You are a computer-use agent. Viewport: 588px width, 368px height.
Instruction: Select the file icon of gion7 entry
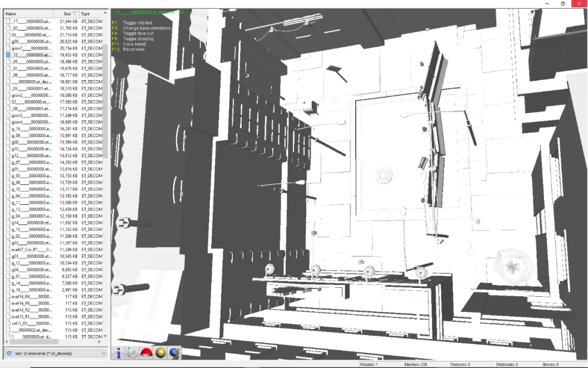(8, 48)
